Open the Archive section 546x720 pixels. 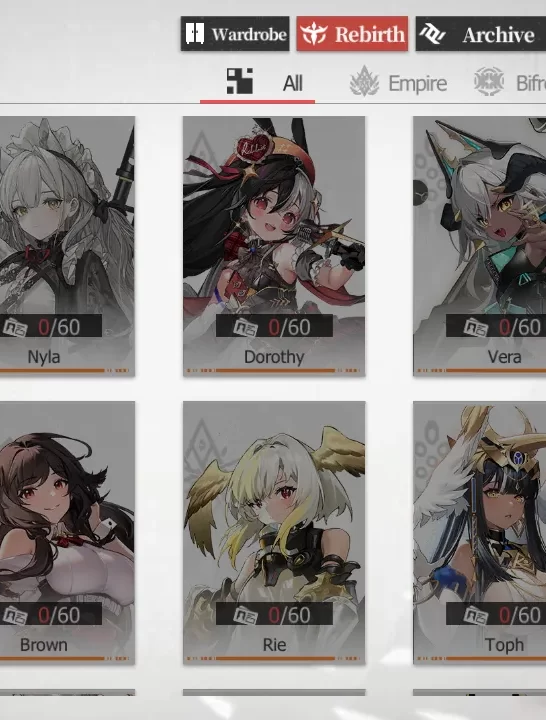[481, 34]
